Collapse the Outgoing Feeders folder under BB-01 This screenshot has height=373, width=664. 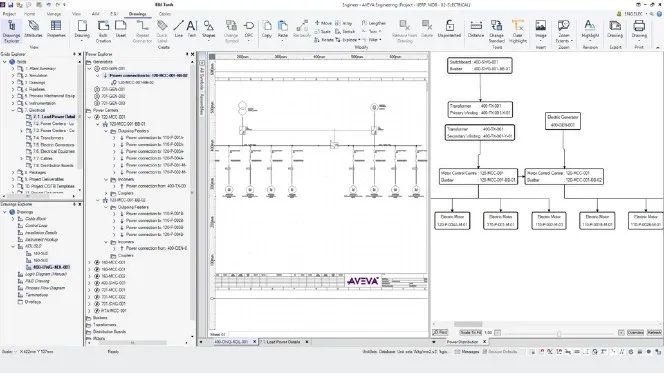pos(106,131)
